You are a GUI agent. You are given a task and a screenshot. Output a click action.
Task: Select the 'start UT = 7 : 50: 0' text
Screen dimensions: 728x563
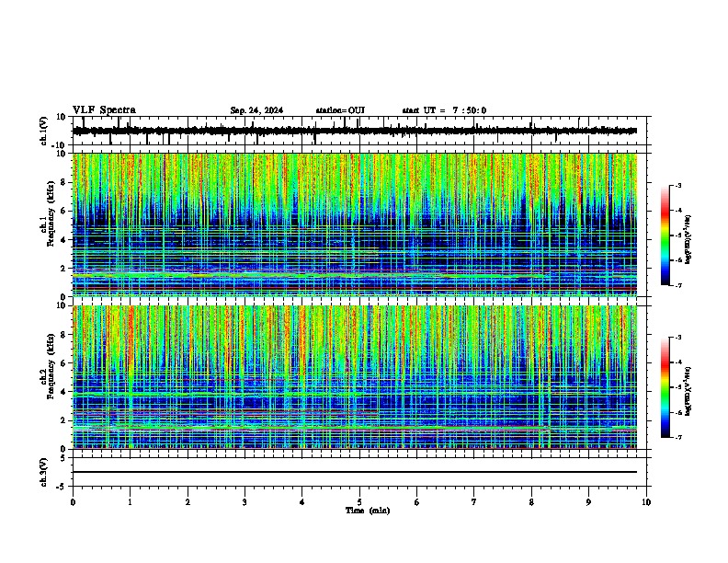[444, 110]
